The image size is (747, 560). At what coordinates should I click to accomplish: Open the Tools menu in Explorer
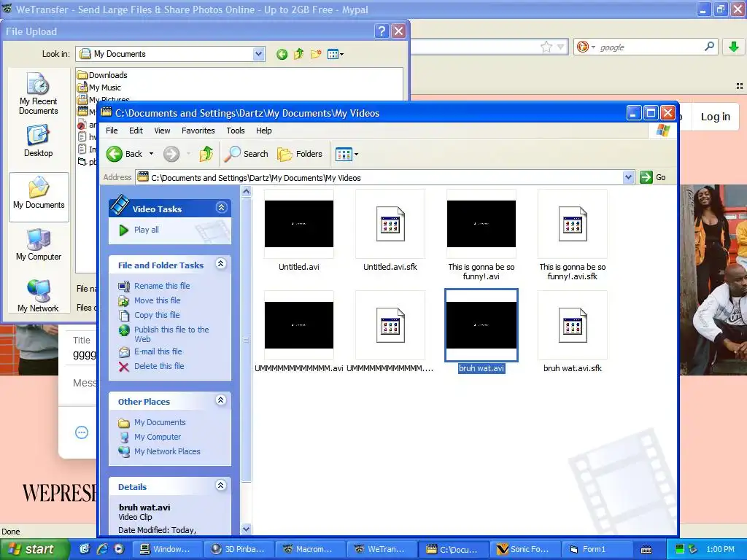point(236,131)
